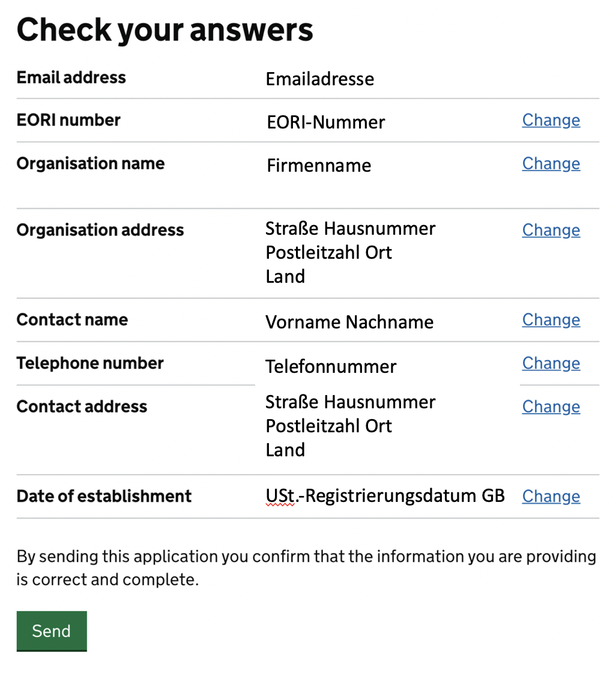The width and height of the screenshot is (616, 676).
Task: Click the Vorname Nachname value
Action: [349, 322]
